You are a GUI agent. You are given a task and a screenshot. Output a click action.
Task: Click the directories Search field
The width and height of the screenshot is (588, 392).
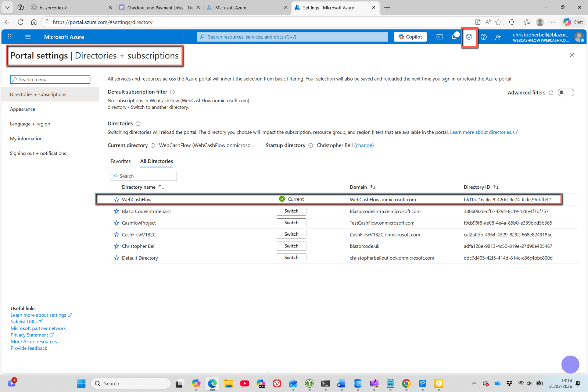point(144,176)
